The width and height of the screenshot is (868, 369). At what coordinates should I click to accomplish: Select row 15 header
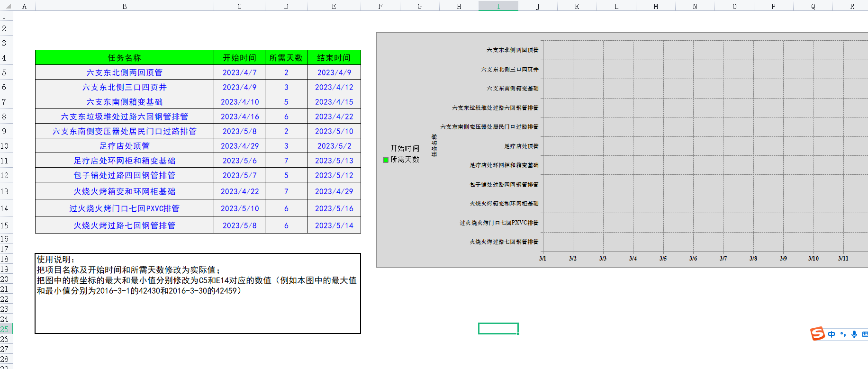tap(6, 225)
